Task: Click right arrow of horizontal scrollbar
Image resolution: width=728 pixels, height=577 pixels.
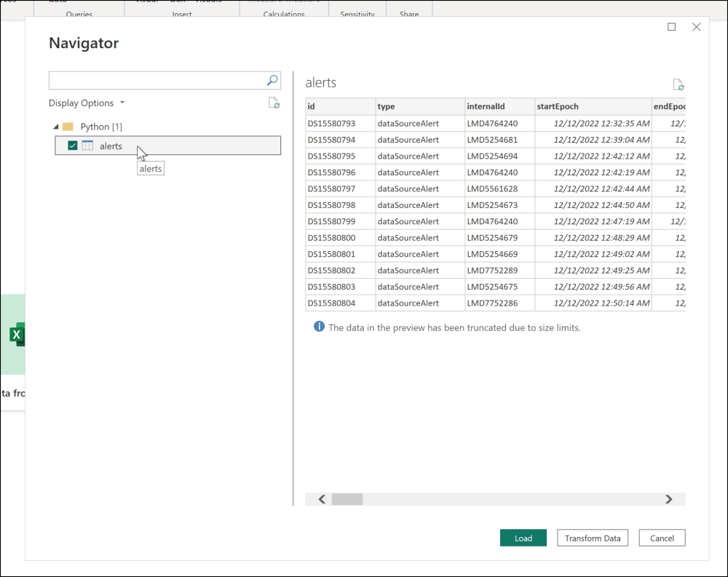Action: point(668,499)
